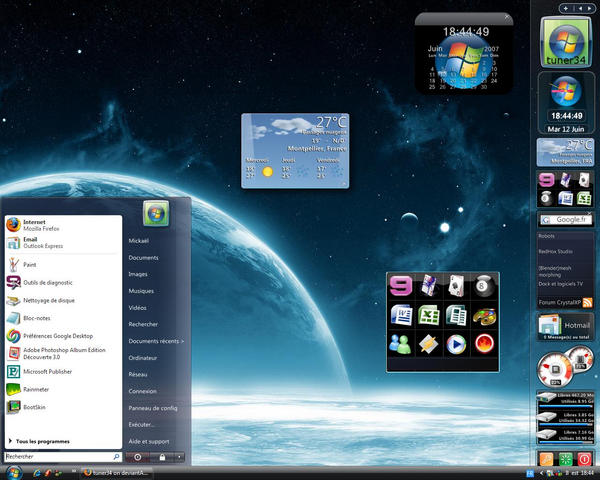Launch Outlook Express Email entry
The image size is (600, 480).
[64, 242]
